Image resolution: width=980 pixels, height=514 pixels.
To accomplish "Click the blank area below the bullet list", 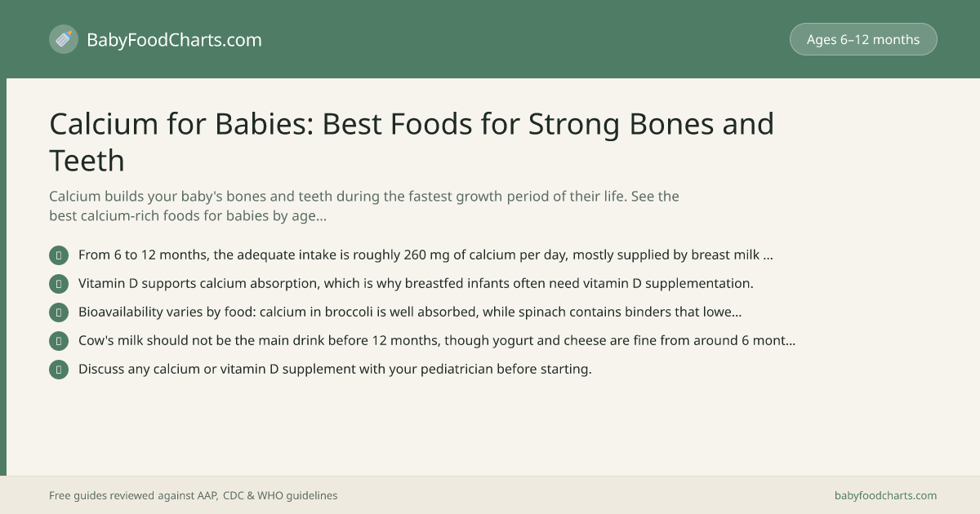I will point(490,428).
